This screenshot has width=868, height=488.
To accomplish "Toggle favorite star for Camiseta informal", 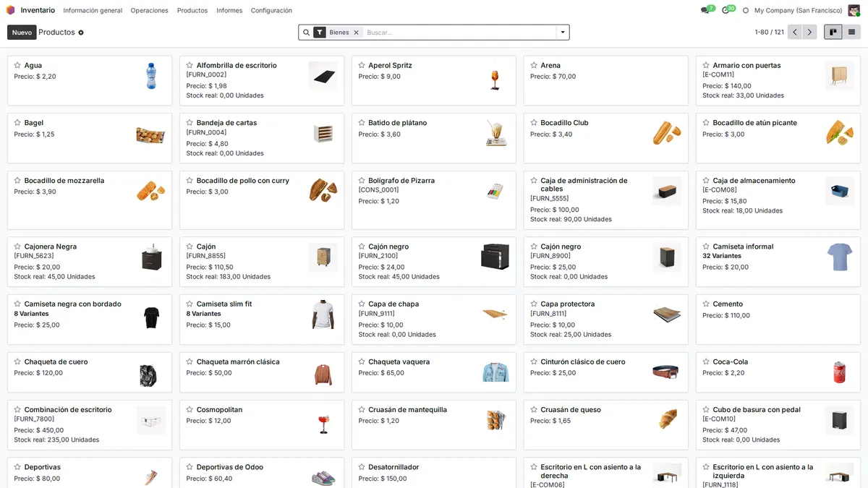I will pos(706,247).
